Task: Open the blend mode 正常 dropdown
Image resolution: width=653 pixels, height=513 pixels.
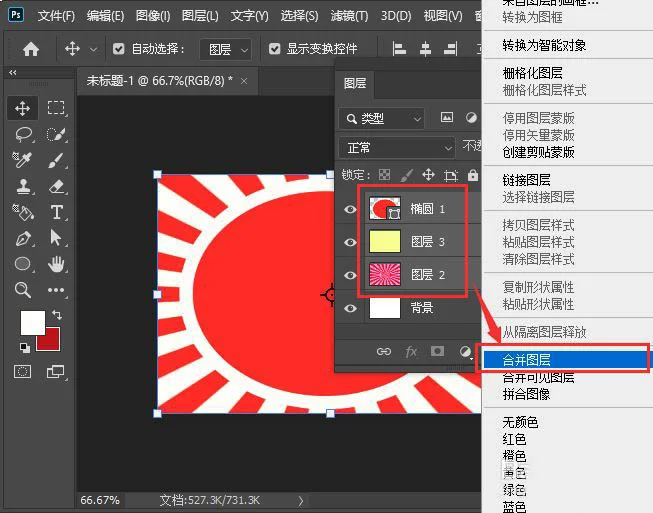Action: pos(396,148)
